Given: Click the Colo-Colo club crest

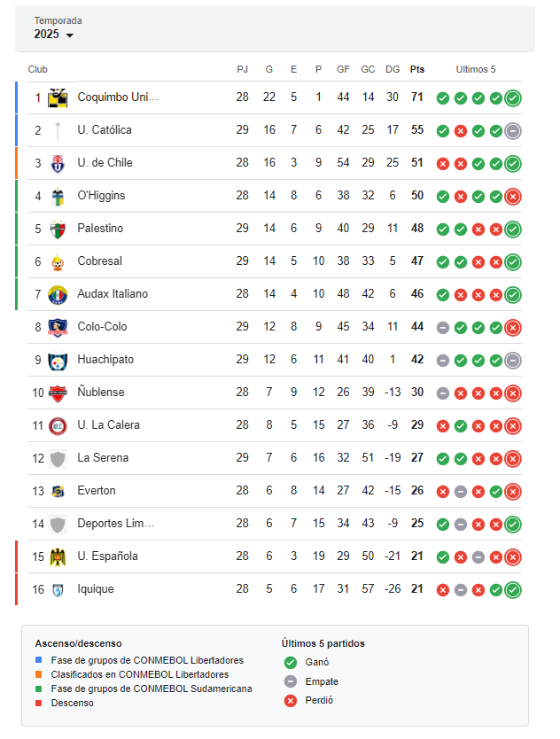Looking at the screenshot, I should tap(58, 327).
